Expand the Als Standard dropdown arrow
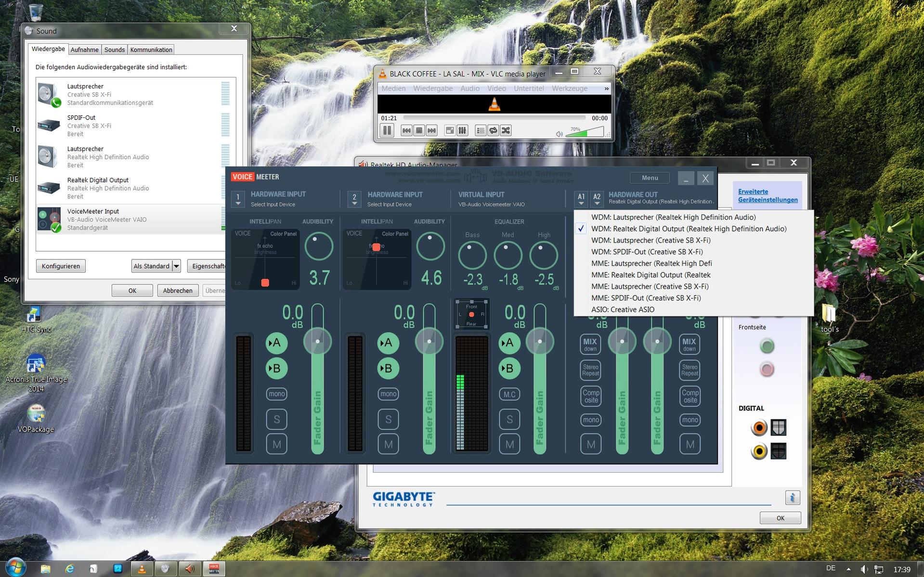924x577 pixels. click(x=176, y=266)
